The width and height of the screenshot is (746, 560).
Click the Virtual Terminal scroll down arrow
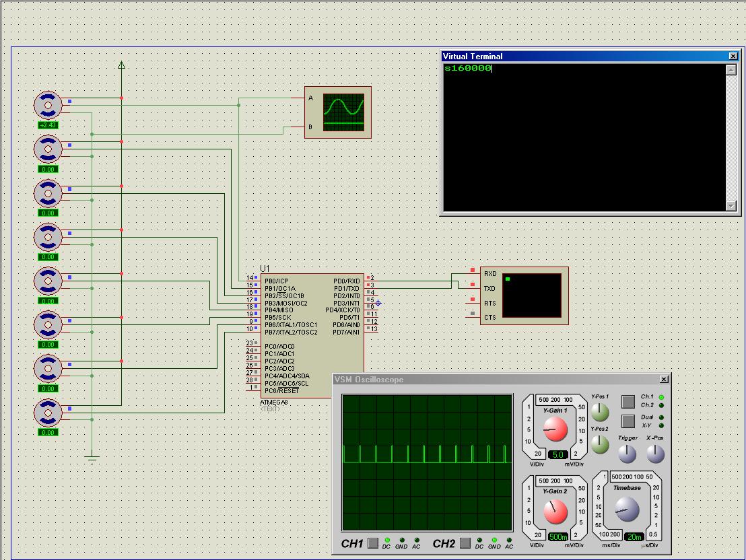[x=731, y=205]
